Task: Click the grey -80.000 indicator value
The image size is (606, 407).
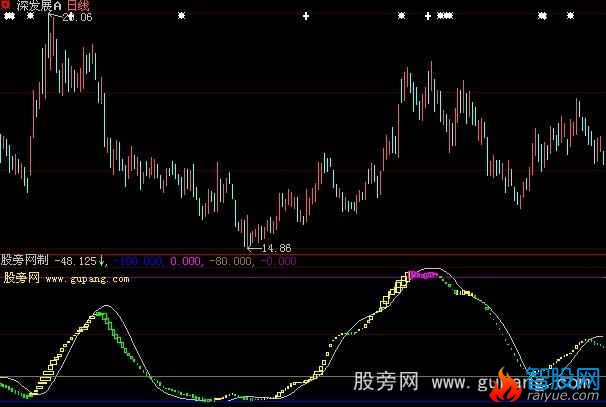Action: (230, 262)
